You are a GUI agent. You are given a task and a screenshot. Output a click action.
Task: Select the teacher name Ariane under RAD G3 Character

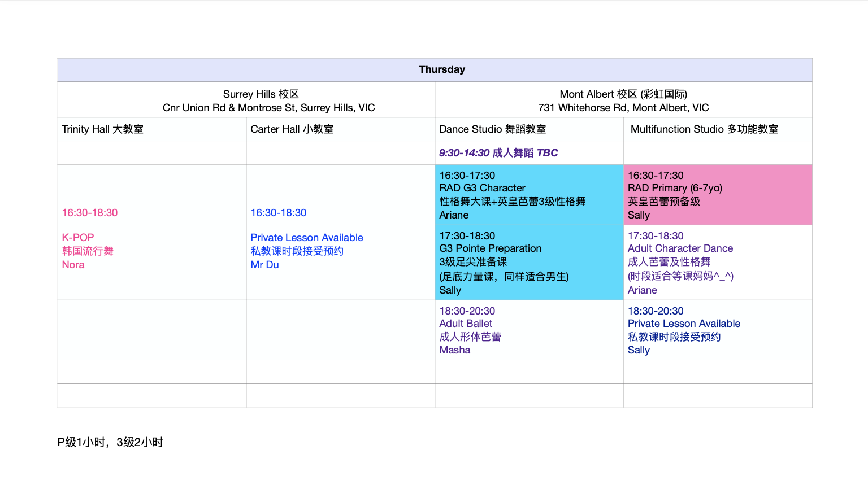pos(453,215)
